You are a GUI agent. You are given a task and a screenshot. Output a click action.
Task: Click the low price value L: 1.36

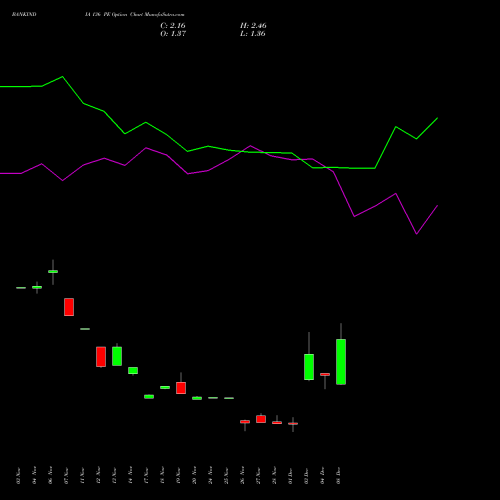[x=253, y=34]
